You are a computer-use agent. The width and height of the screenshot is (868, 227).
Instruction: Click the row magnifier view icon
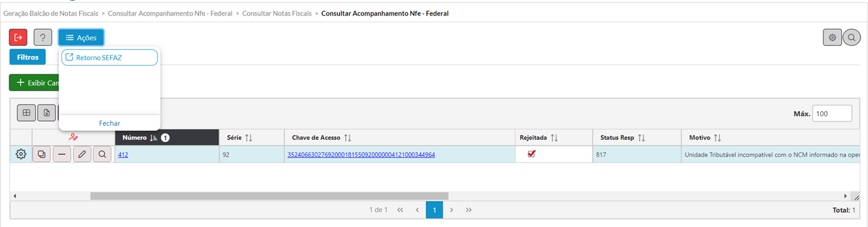click(102, 154)
